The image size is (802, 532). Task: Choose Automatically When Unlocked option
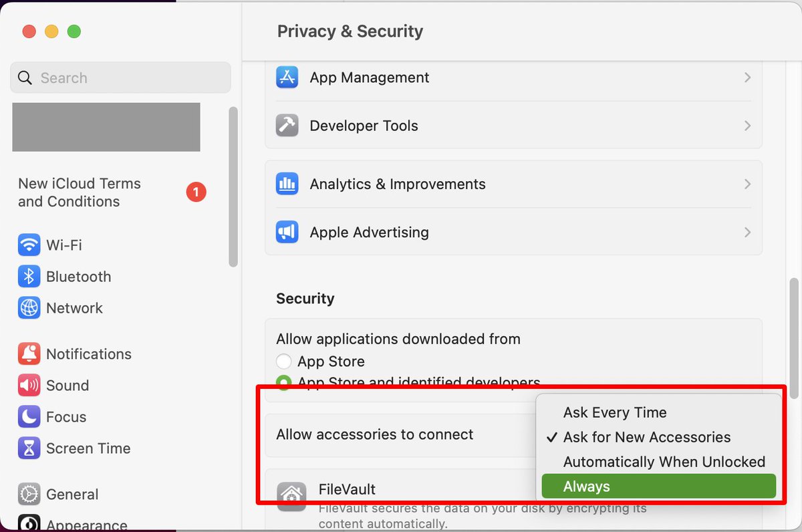click(658, 462)
